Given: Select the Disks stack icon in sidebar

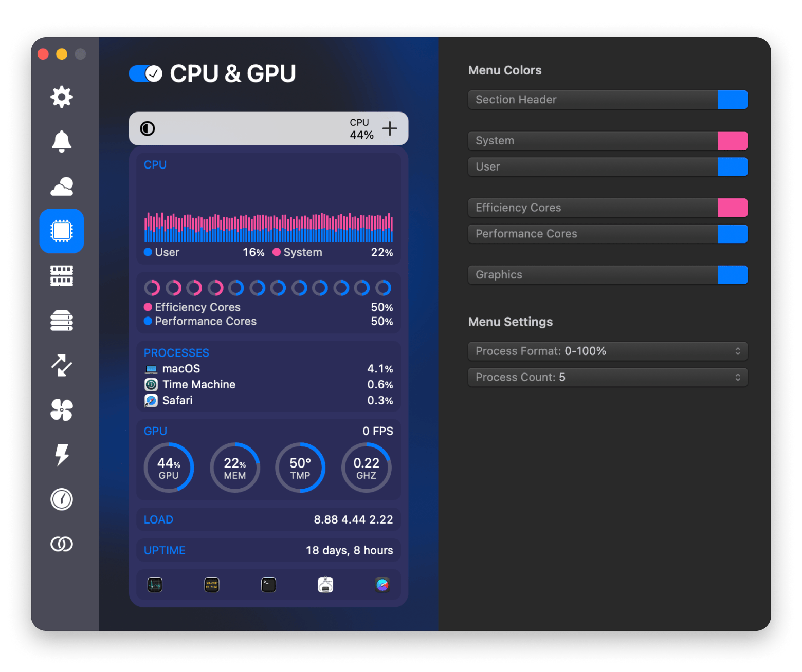Looking at the screenshot, I should (62, 321).
